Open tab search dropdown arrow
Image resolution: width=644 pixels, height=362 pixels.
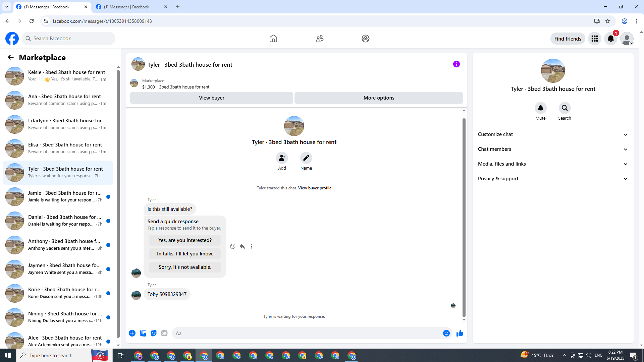click(x=7, y=7)
